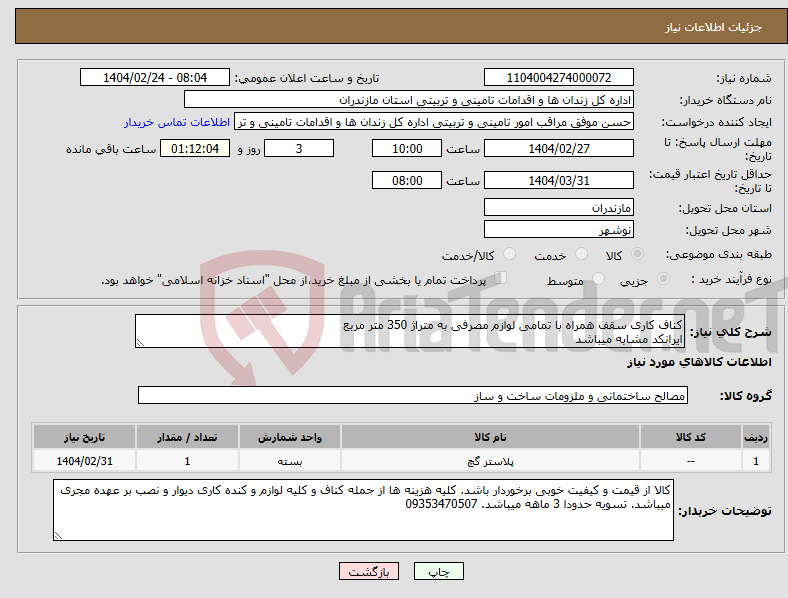This screenshot has width=788, height=598.
Task: Click the remaining time field 01:12:04
Action: click(x=195, y=149)
